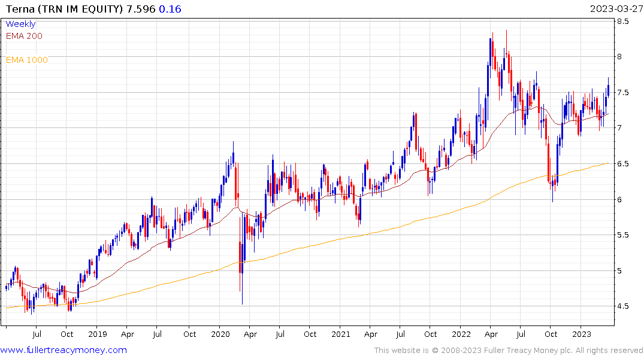Image resolution: width=644 pixels, height=359 pixels.
Task: Click the 2022 time axis label
Action: pyautogui.click(x=461, y=334)
